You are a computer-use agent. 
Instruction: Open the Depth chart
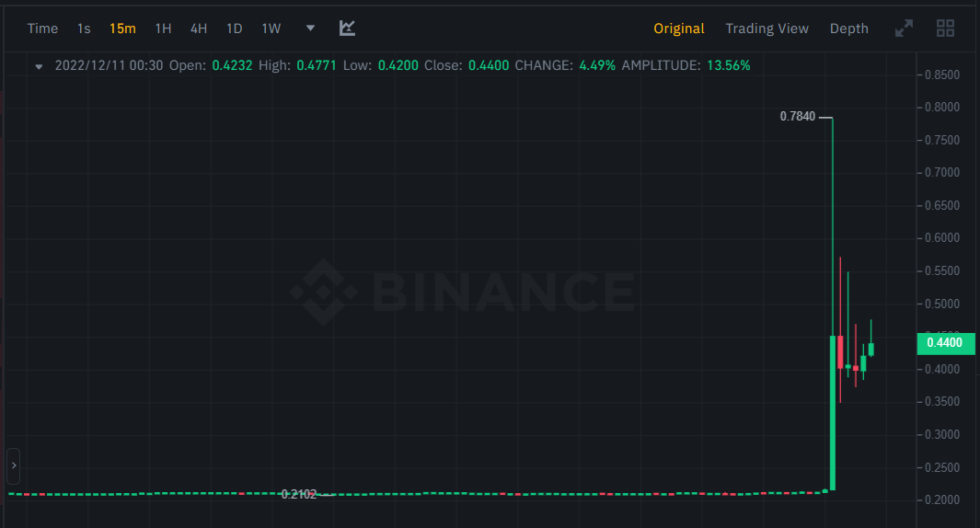848,29
